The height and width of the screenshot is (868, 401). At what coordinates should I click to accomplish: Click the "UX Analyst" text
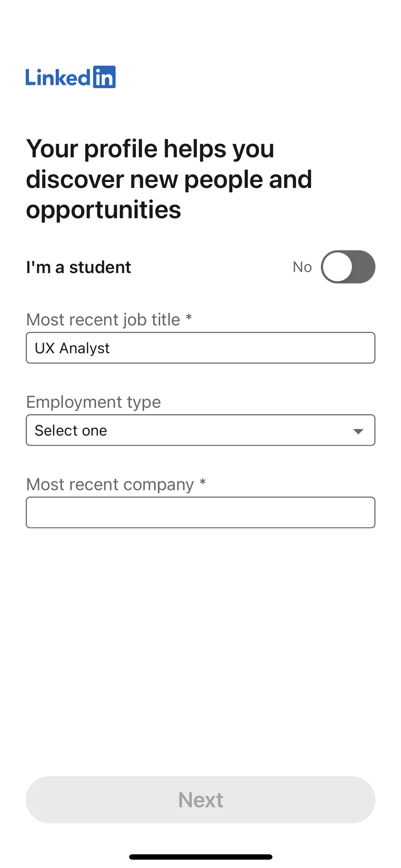tap(72, 348)
